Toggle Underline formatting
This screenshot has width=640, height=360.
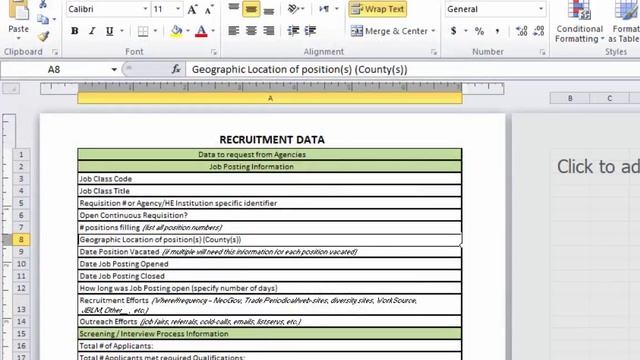[109, 31]
